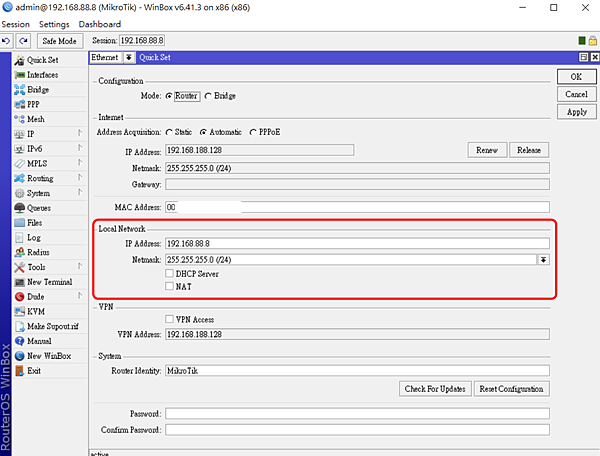This screenshot has width=600, height=456.
Task: Click the MAC Address field
Action: pyautogui.click(x=357, y=207)
